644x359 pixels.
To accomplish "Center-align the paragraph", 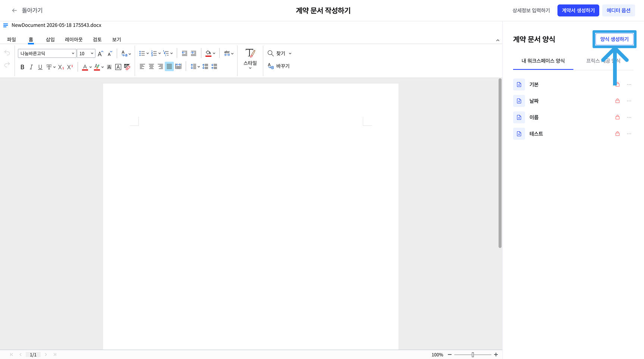I will pyautogui.click(x=151, y=66).
